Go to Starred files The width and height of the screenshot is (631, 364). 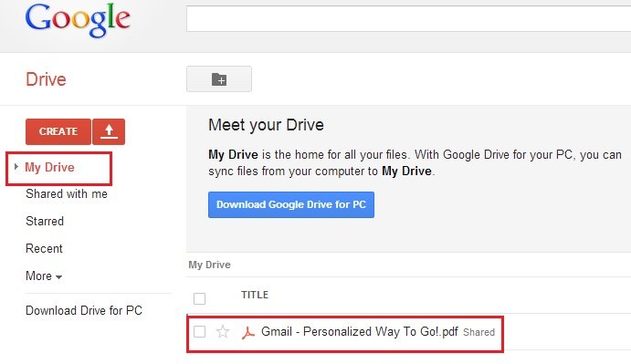tap(45, 221)
